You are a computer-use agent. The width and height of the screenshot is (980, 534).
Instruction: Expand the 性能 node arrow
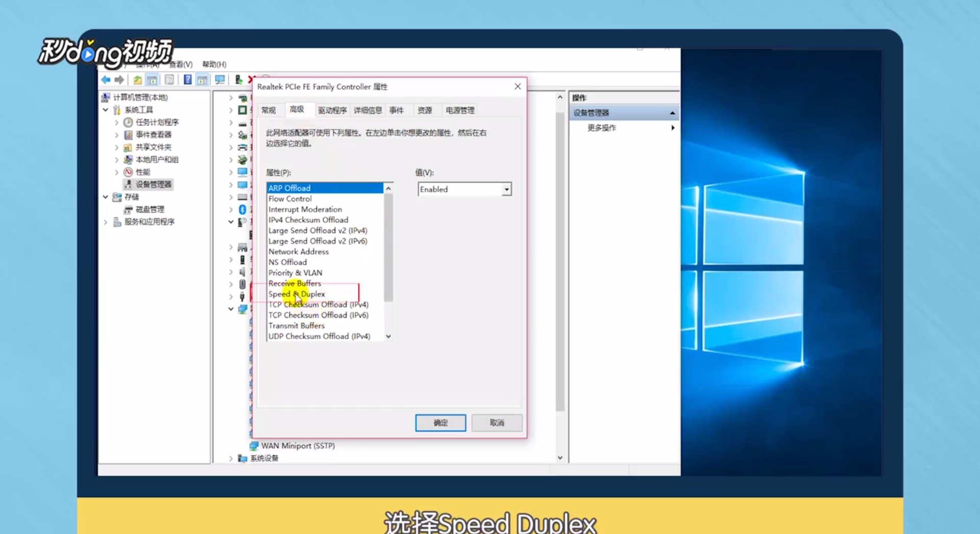coord(117,172)
